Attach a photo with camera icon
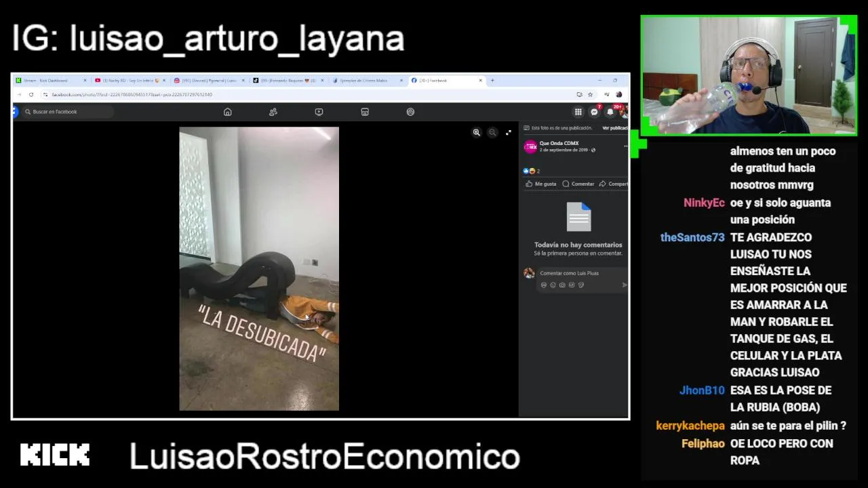This screenshot has width=868, height=488. pyautogui.click(x=562, y=285)
